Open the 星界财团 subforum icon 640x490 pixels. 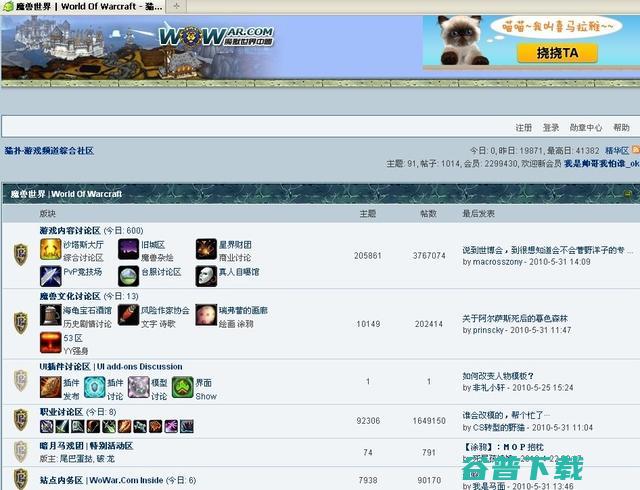[206, 249]
